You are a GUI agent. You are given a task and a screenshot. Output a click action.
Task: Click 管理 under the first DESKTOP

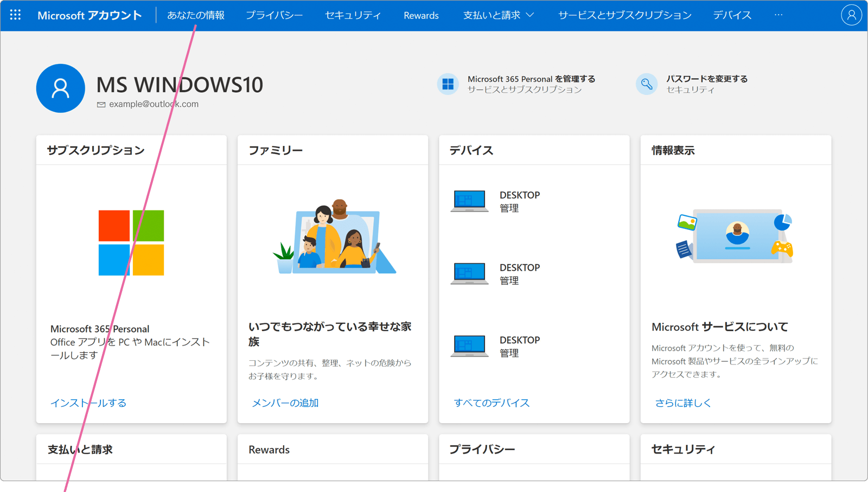[509, 208]
